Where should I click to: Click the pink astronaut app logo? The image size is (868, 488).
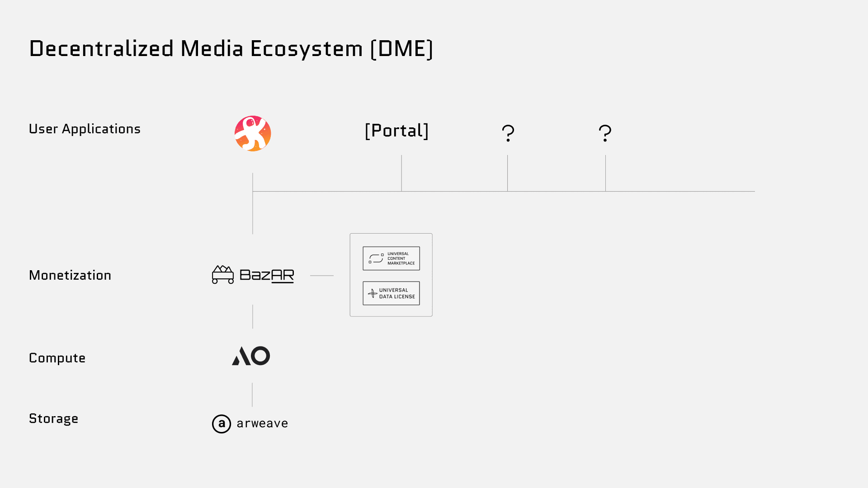click(x=253, y=133)
